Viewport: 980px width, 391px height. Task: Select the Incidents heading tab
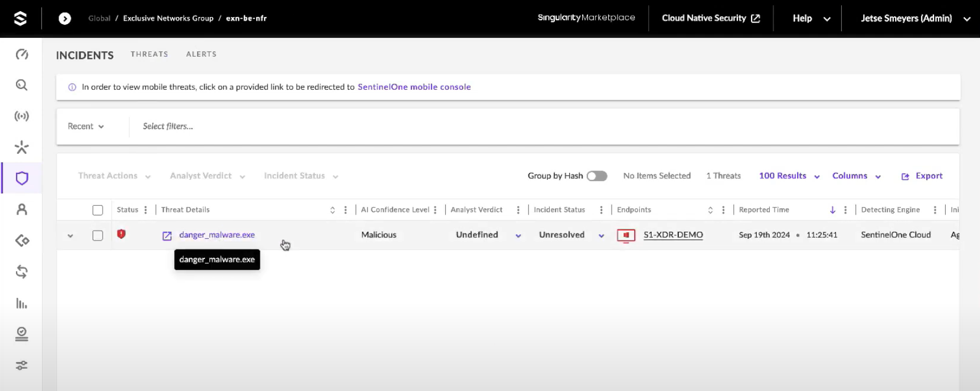tap(85, 55)
